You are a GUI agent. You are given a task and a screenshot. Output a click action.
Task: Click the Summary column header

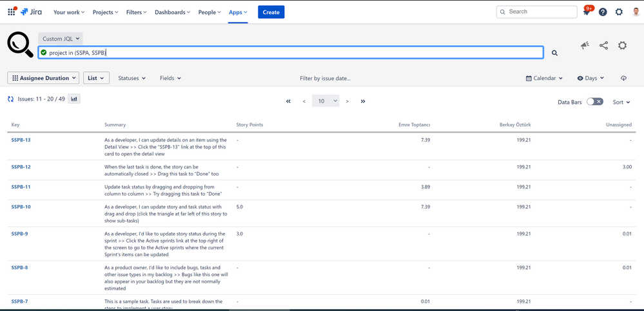pos(115,125)
